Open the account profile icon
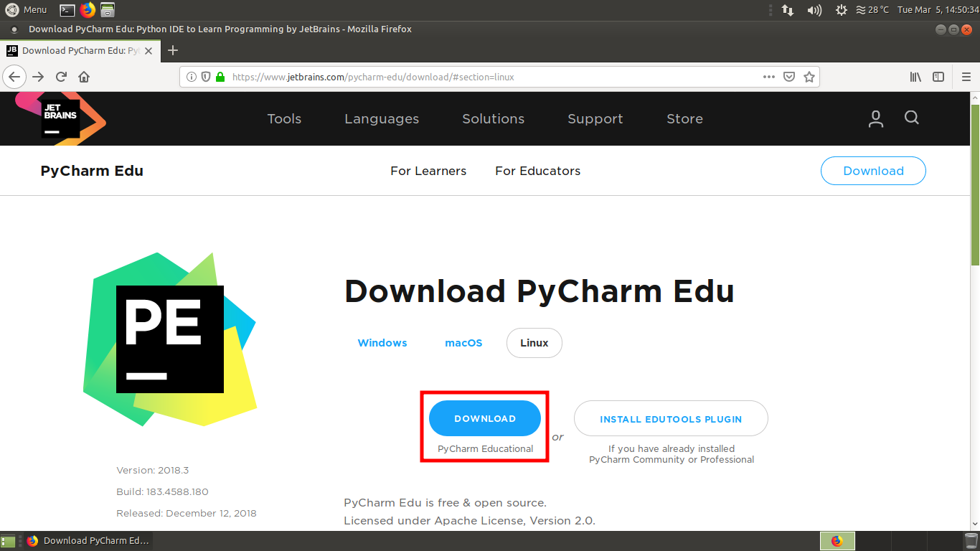Viewport: 980px width, 551px height. click(875, 119)
